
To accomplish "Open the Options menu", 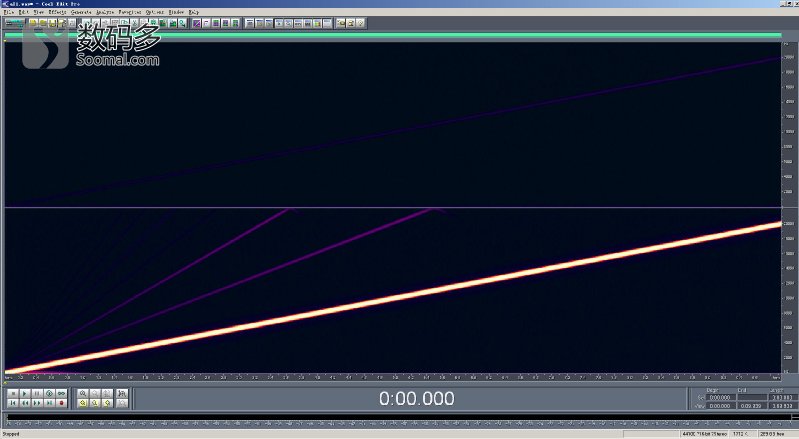I will (x=155, y=12).
